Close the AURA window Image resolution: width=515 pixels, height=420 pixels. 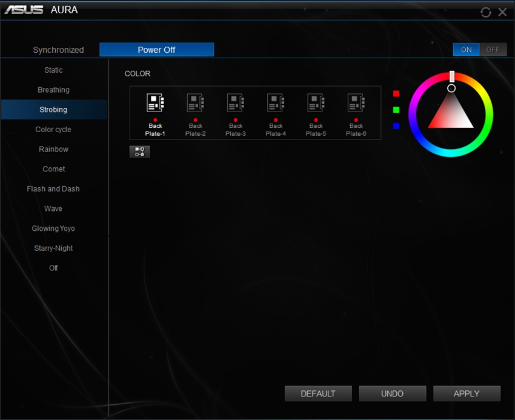click(x=502, y=12)
